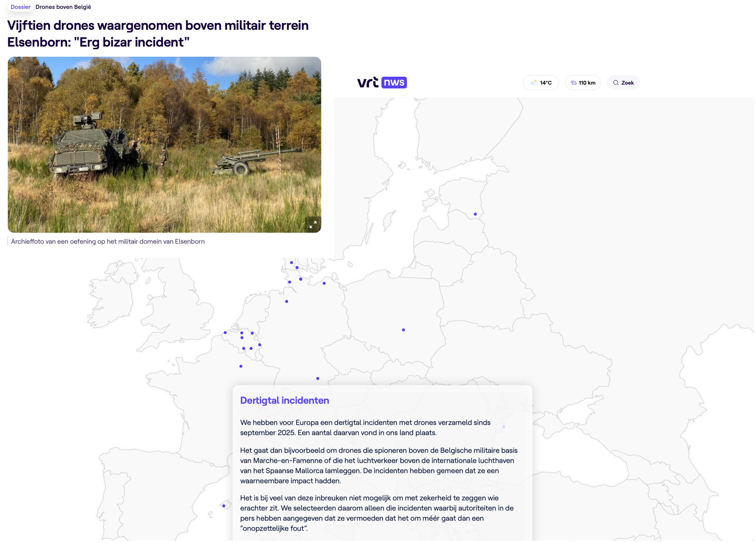Select the northernmost incident dot in Denmark
The height and width of the screenshot is (543, 756).
[x=292, y=263]
